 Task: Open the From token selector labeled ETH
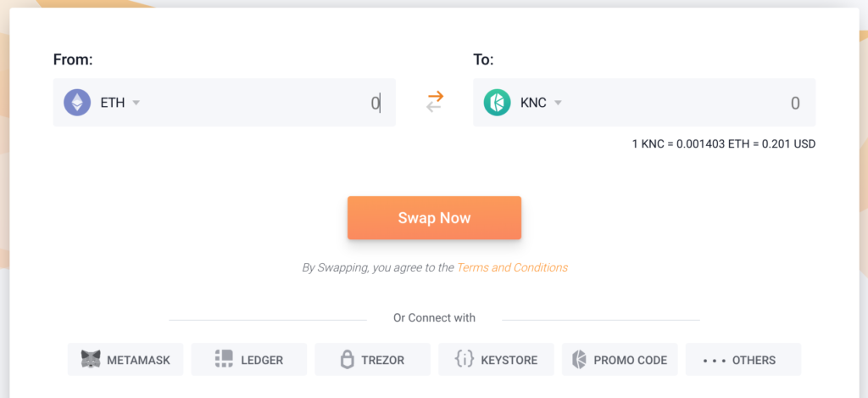[x=113, y=103]
